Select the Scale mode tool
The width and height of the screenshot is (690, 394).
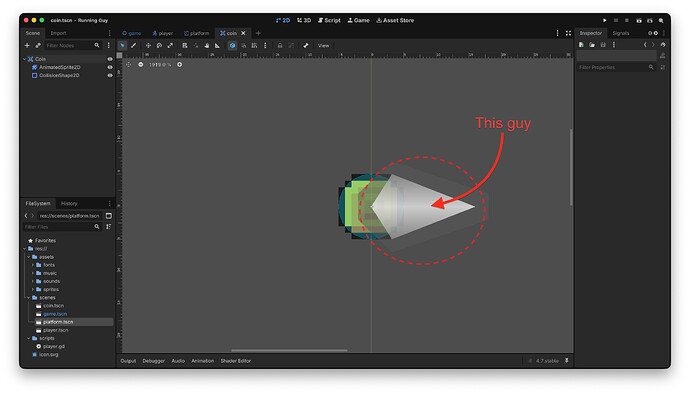pos(170,45)
